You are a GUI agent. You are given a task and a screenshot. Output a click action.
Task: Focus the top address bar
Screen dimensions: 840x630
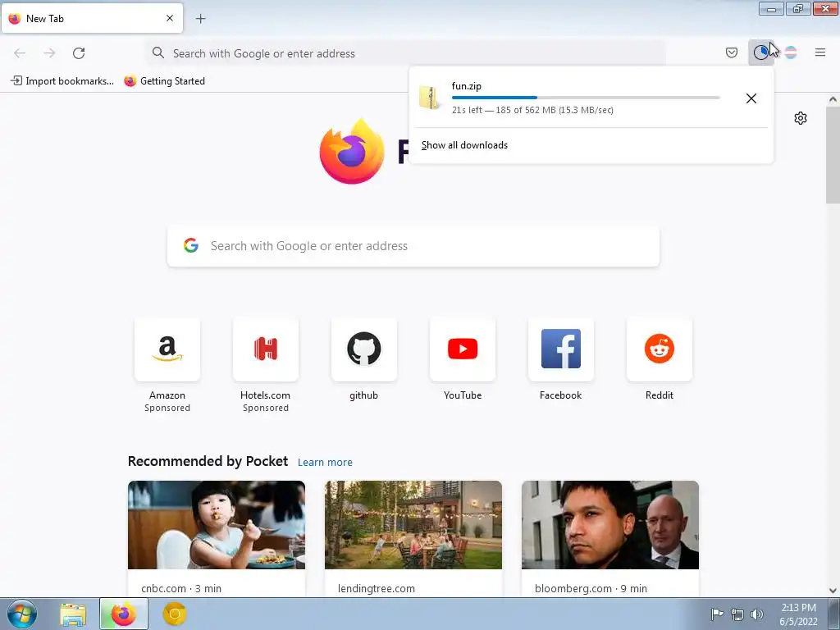405,53
